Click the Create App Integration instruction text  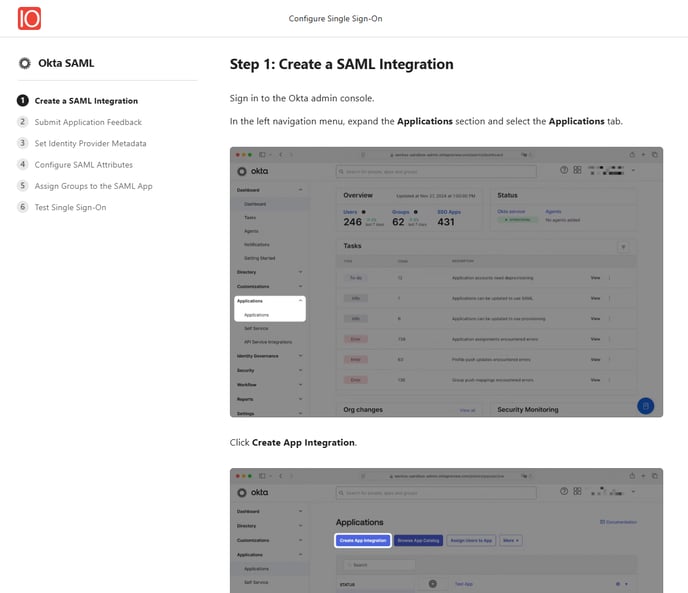tap(293, 442)
